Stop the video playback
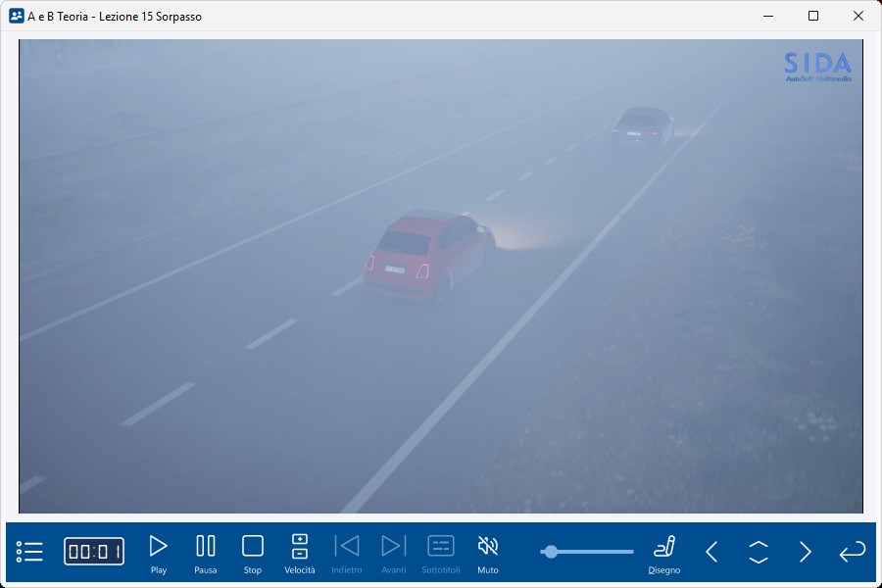Image resolution: width=882 pixels, height=588 pixels. (x=253, y=552)
